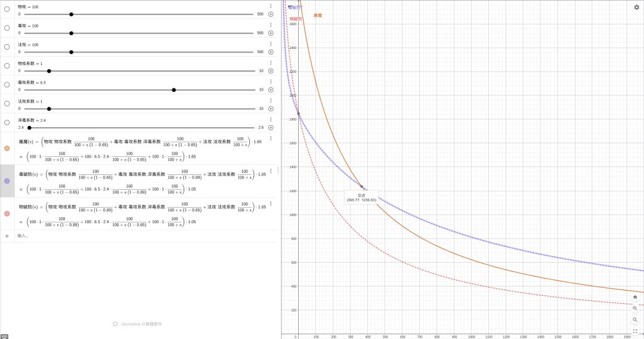Click the upper intersection point near the y-axis
644x339 pixels.
pos(299,114)
